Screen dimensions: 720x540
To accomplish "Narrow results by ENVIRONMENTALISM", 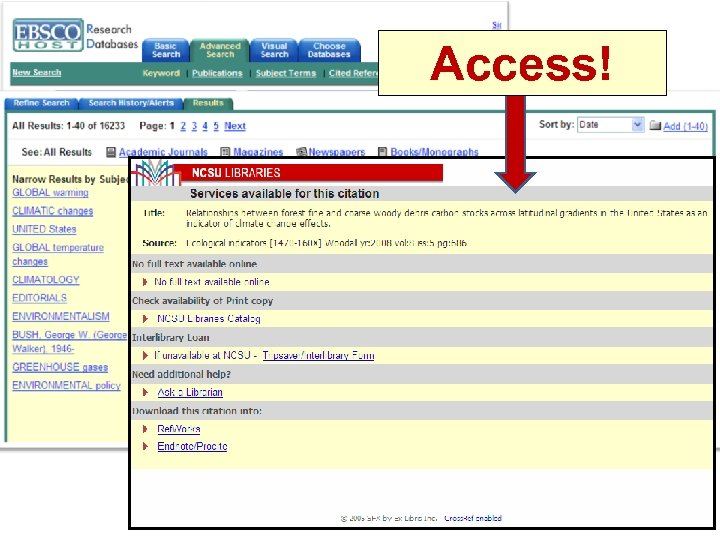I will coord(61,316).
